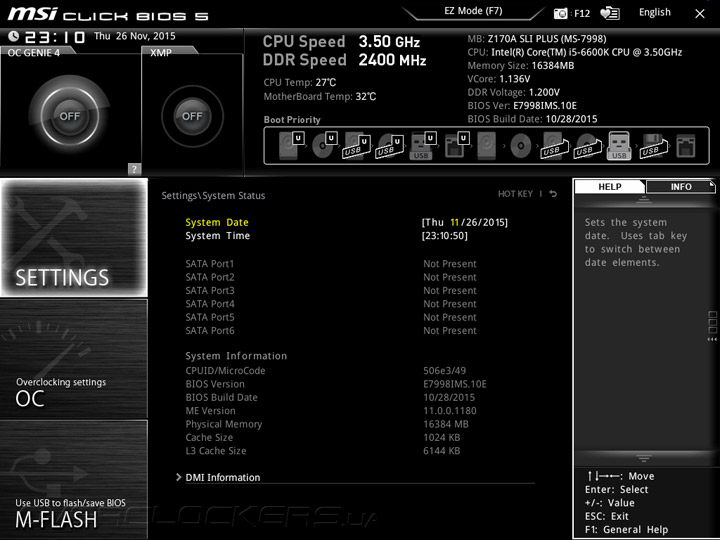Select the legacy hard disk boot icon

[x=487, y=146]
